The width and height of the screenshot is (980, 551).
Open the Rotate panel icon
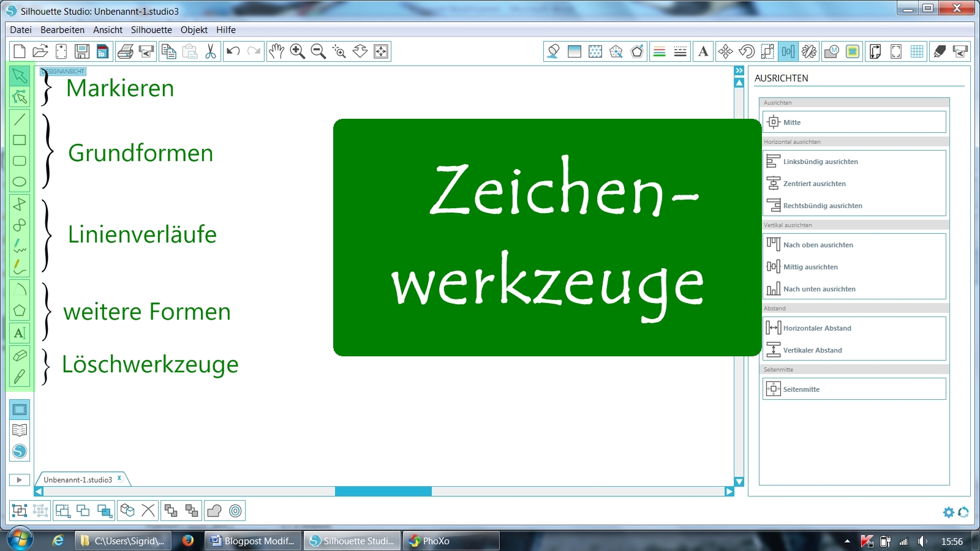(x=747, y=51)
